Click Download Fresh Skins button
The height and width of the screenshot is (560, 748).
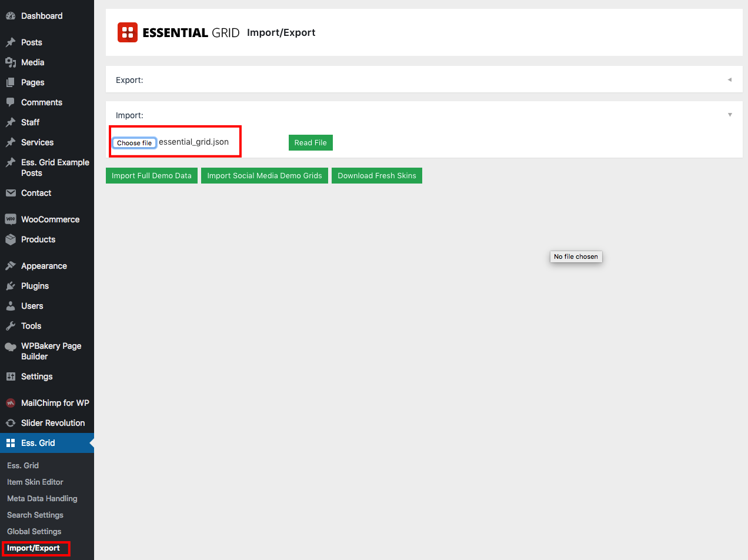click(x=377, y=175)
